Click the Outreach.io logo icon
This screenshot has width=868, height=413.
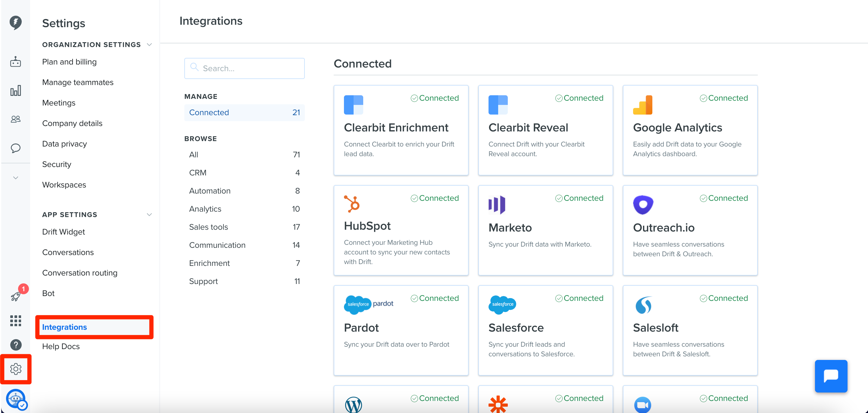click(643, 205)
